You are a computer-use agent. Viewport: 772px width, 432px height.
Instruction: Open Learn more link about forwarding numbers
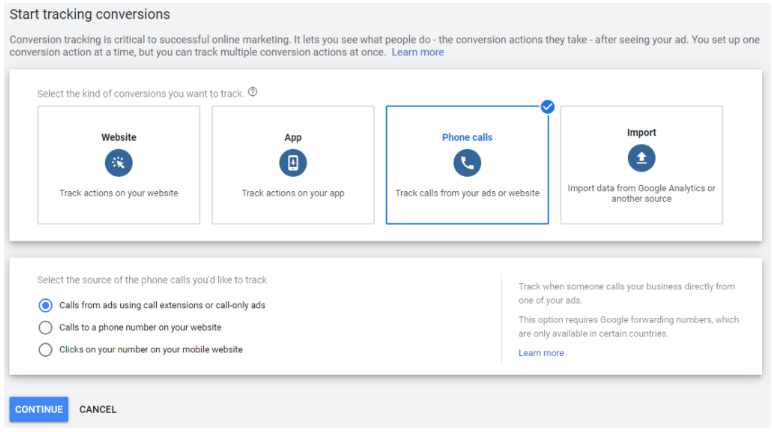tap(541, 353)
